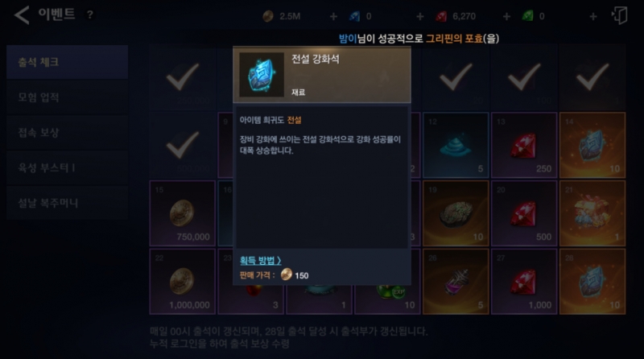
Task: Select day 15 reward of 750,000 gold
Action: 183,213
